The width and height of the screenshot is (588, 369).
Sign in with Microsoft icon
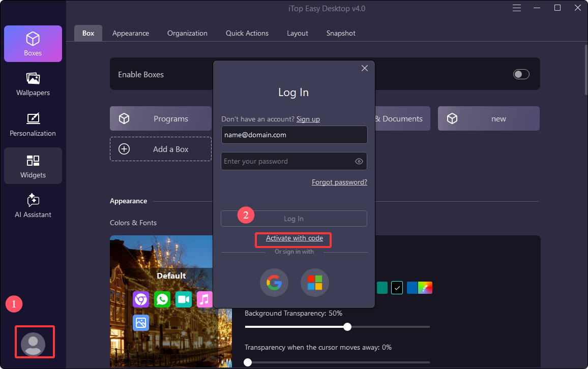[315, 283]
